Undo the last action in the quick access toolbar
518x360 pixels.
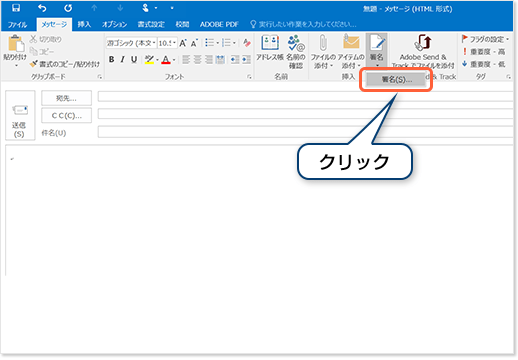coord(42,8)
